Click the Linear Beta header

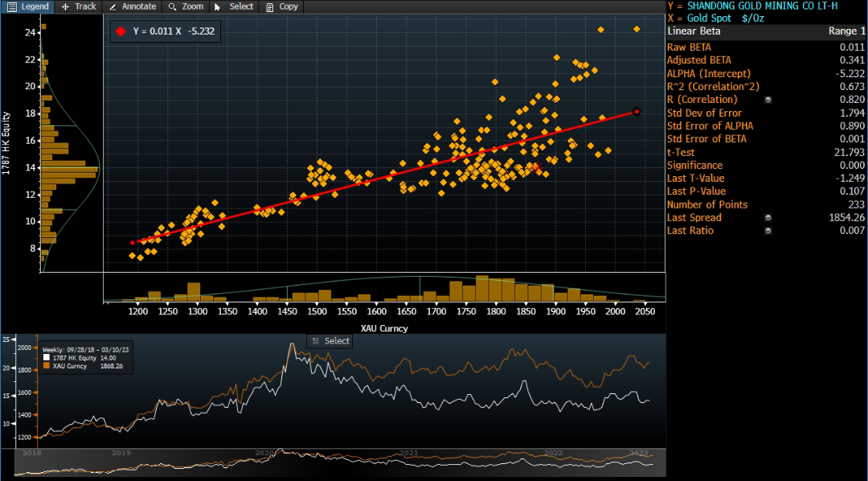click(694, 31)
